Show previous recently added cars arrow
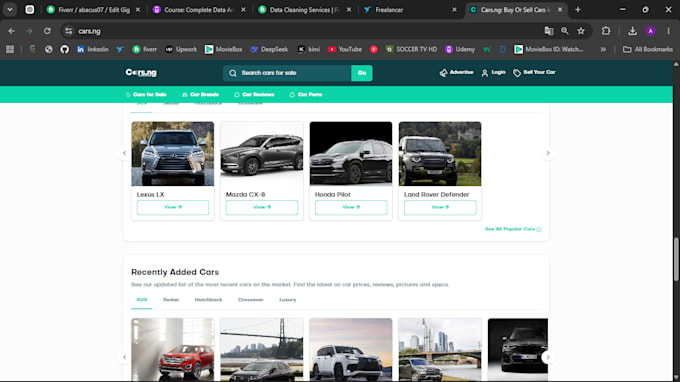 124,357
